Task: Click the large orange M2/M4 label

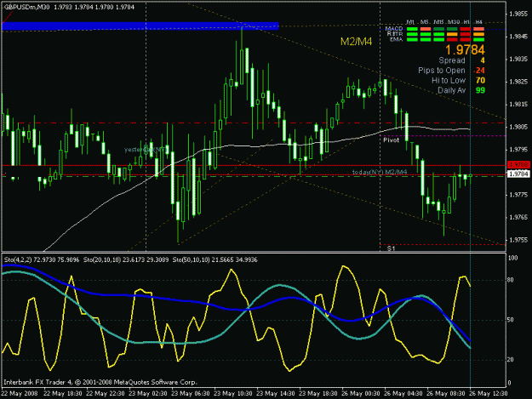Action: [357, 42]
